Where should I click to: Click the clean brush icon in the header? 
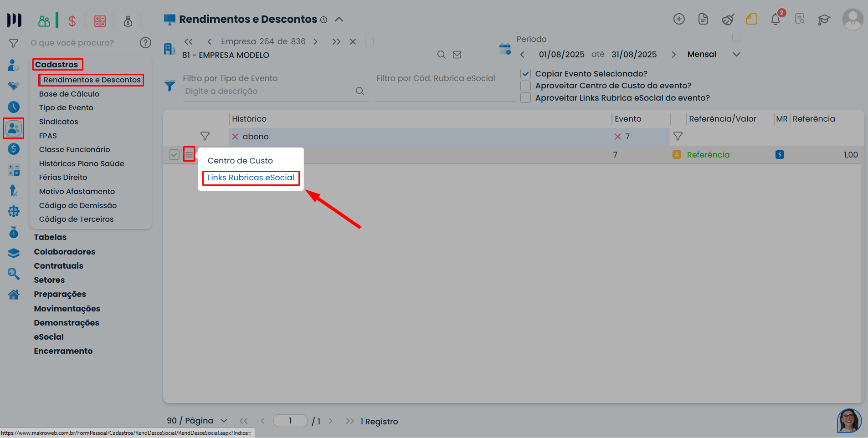coord(728,19)
